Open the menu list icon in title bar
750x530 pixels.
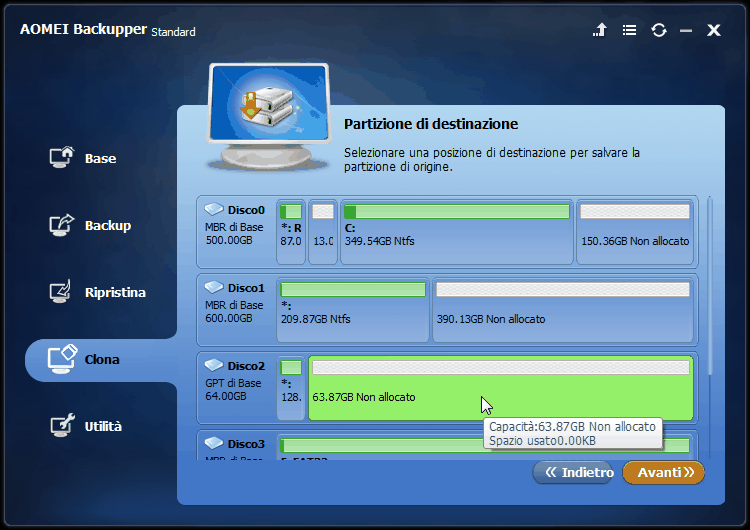click(x=629, y=30)
